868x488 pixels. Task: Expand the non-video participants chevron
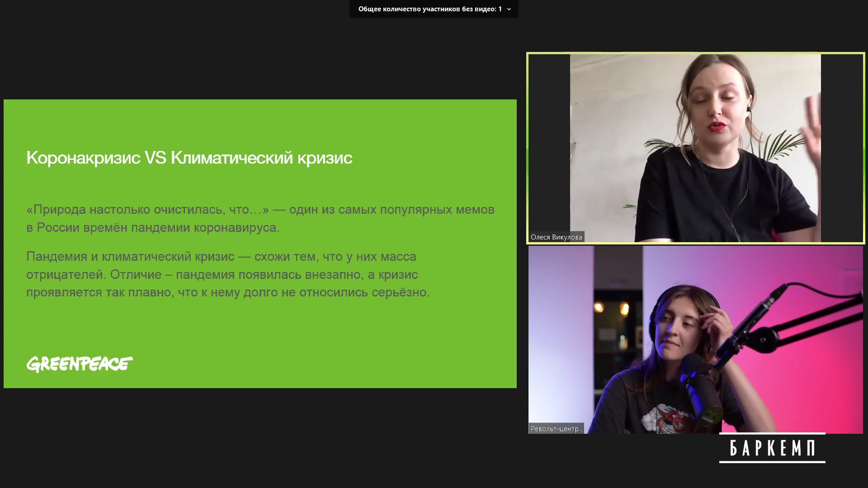point(509,9)
